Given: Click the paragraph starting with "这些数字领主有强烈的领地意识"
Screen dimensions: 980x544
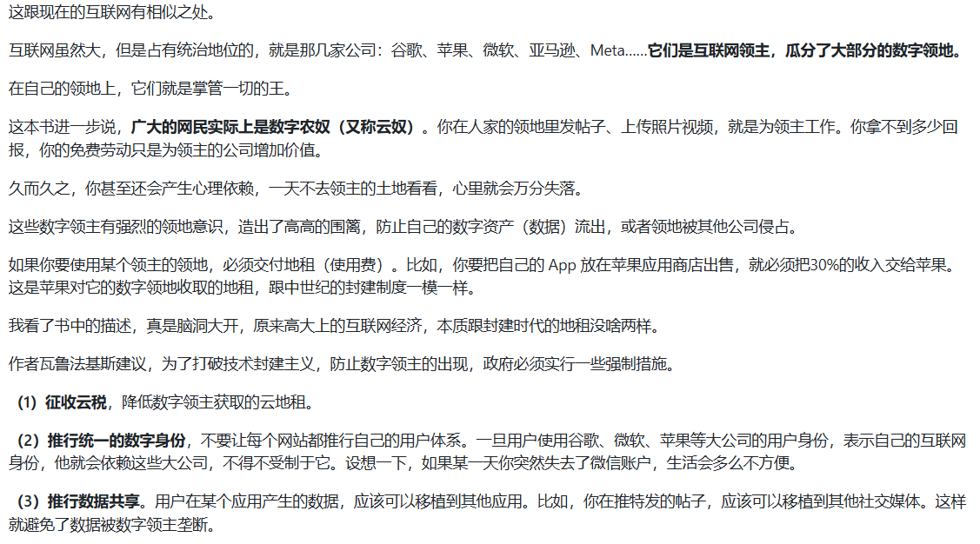Looking at the screenshot, I should click(x=402, y=227).
